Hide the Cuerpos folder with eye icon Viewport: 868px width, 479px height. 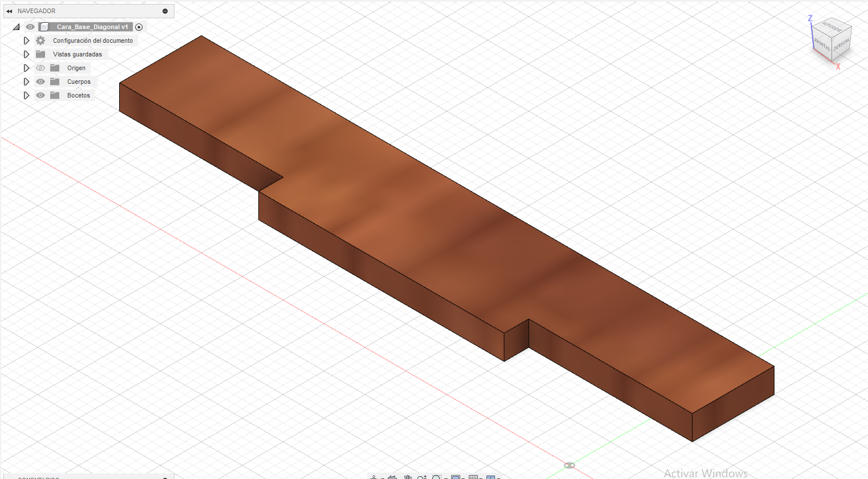(40, 82)
